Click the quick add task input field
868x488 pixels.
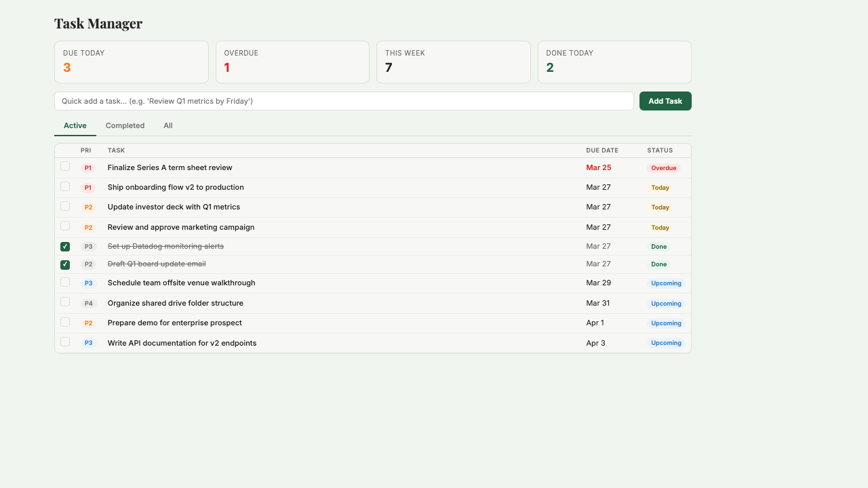(x=344, y=100)
